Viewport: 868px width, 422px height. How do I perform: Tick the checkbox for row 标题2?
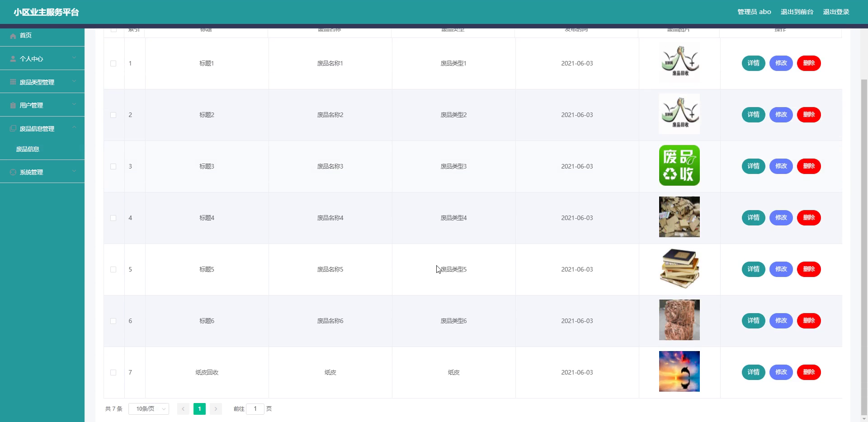tap(113, 115)
